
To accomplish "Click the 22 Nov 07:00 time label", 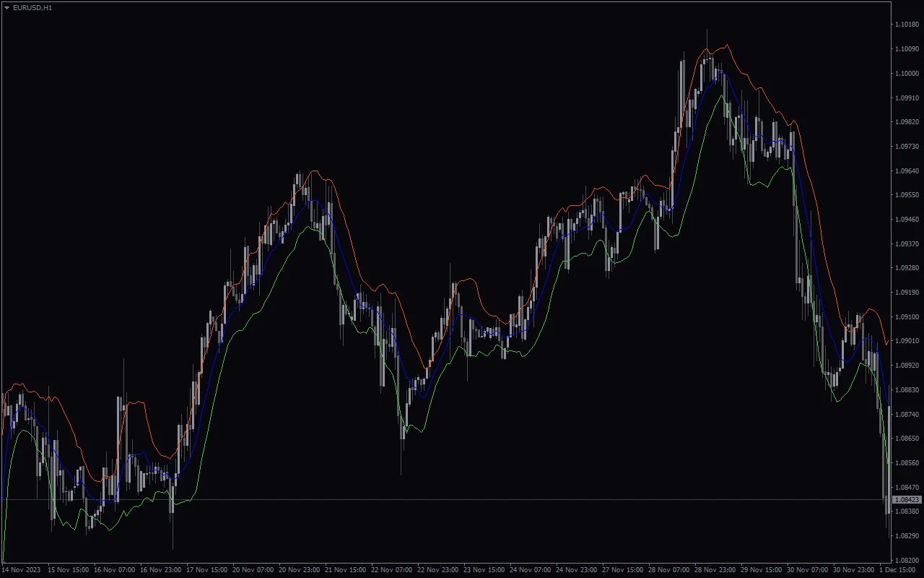I will 390,569.
